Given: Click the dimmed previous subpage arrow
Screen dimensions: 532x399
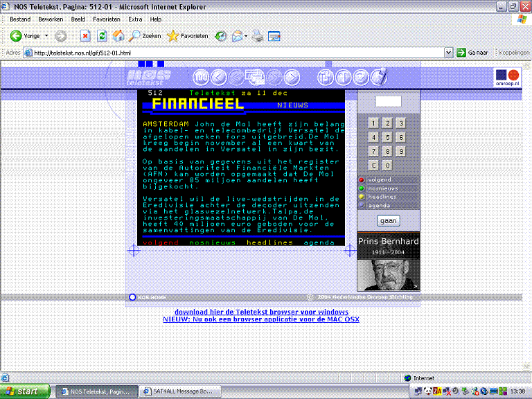Looking at the screenshot, I should (x=236, y=78).
